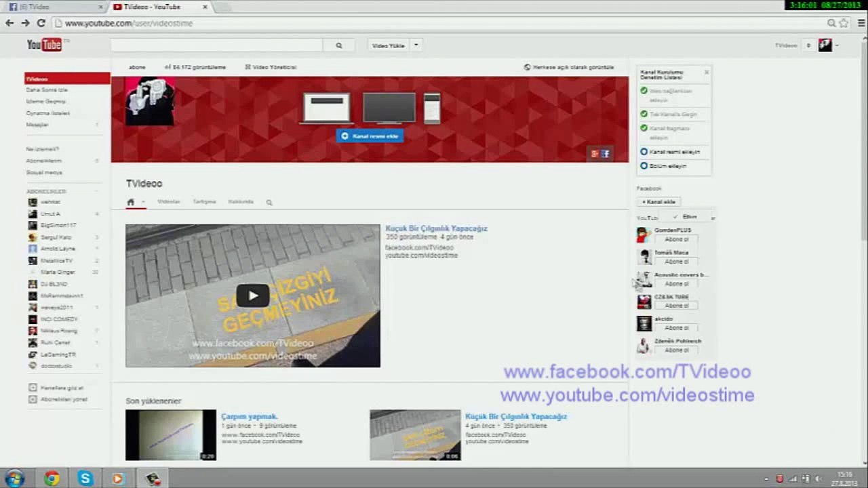Viewport: 868px width, 488px height.
Task: Open the Video Yöneticisi link
Action: (271, 67)
